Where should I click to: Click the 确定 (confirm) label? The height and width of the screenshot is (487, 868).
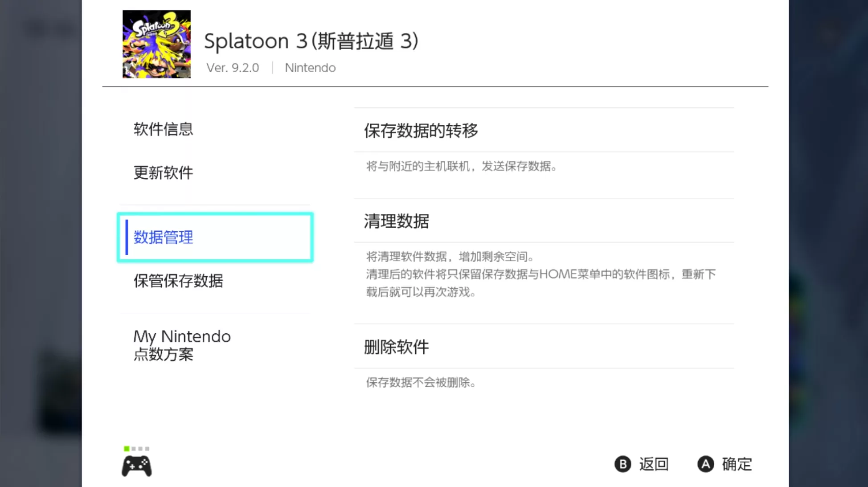tap(737, 464)
